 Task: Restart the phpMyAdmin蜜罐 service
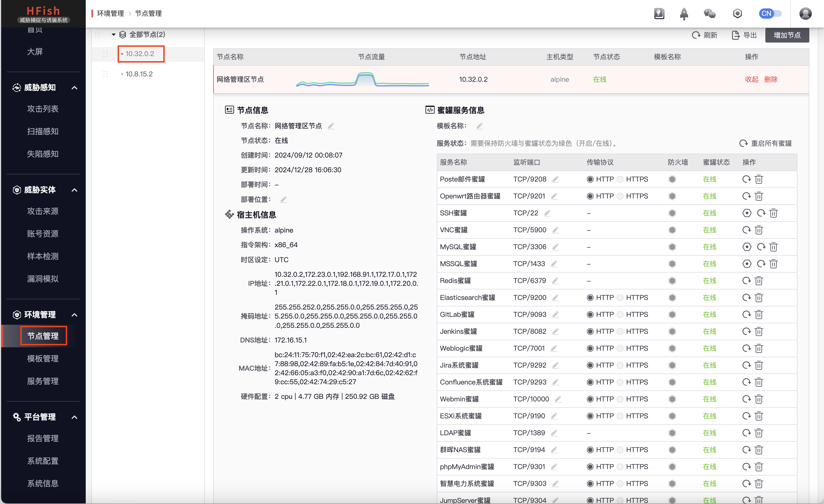tap(746, 467)
